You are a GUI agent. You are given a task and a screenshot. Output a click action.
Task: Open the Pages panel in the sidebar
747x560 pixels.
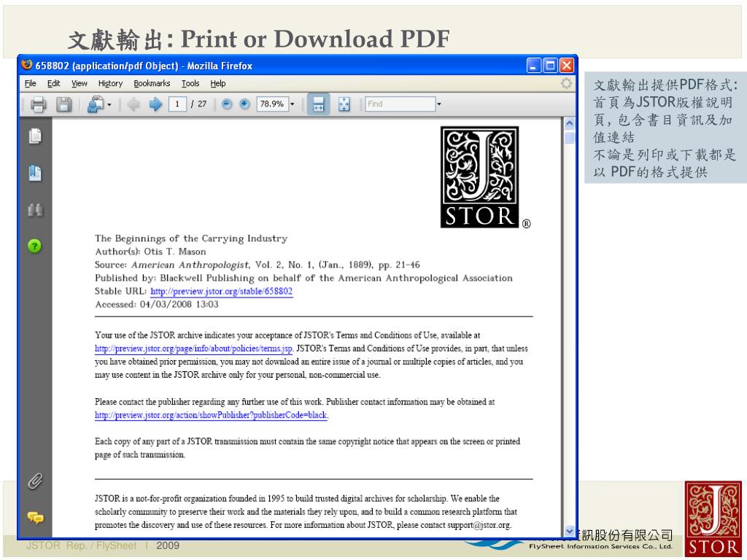(35, 136)
